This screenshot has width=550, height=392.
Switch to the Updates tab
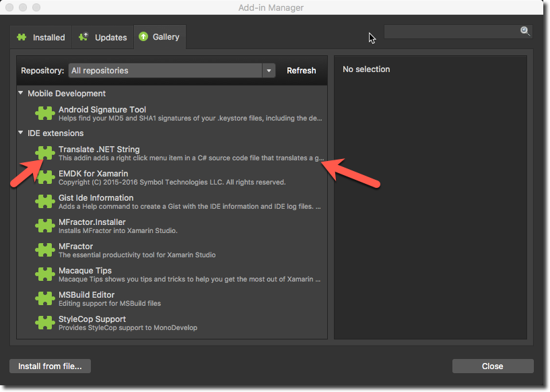coord(102,37)
